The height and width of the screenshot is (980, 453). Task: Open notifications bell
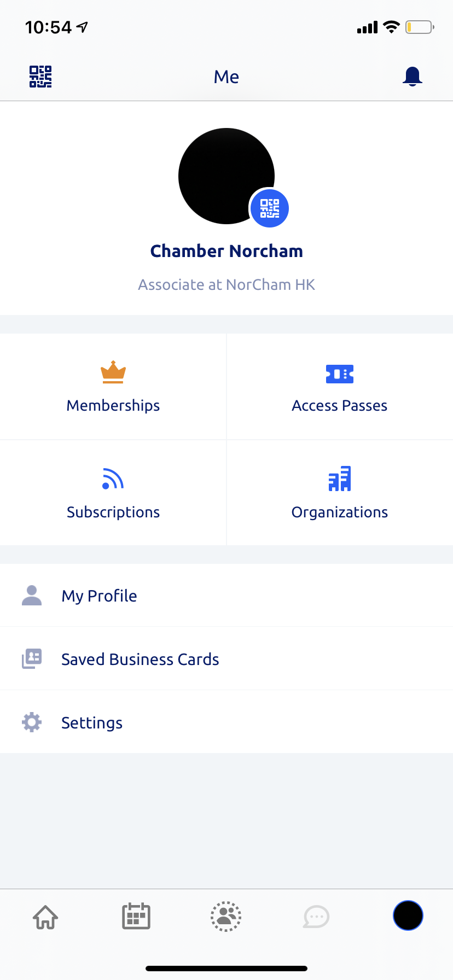pyautogui.click(x=413, y=77)
